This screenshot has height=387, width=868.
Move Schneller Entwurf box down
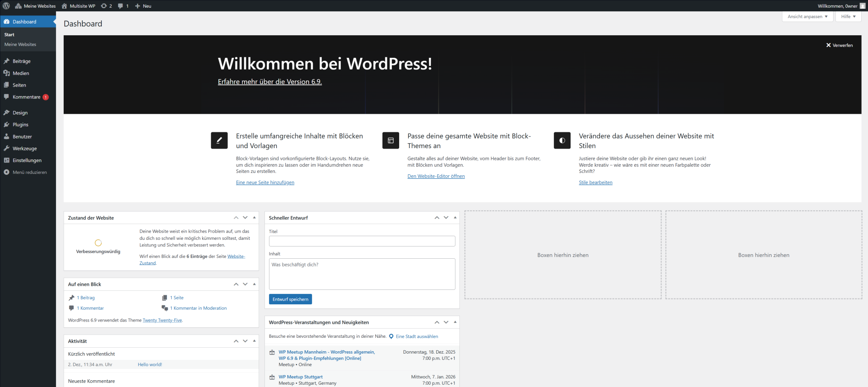(446, 218)
